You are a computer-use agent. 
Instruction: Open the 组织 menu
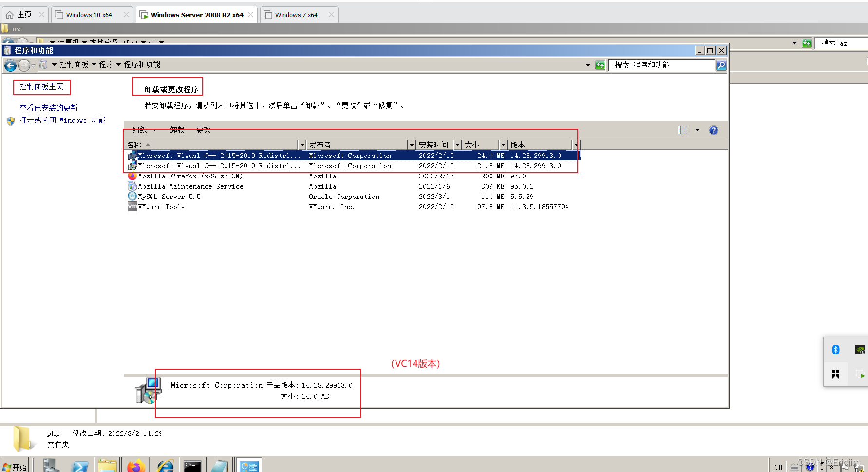144,130
